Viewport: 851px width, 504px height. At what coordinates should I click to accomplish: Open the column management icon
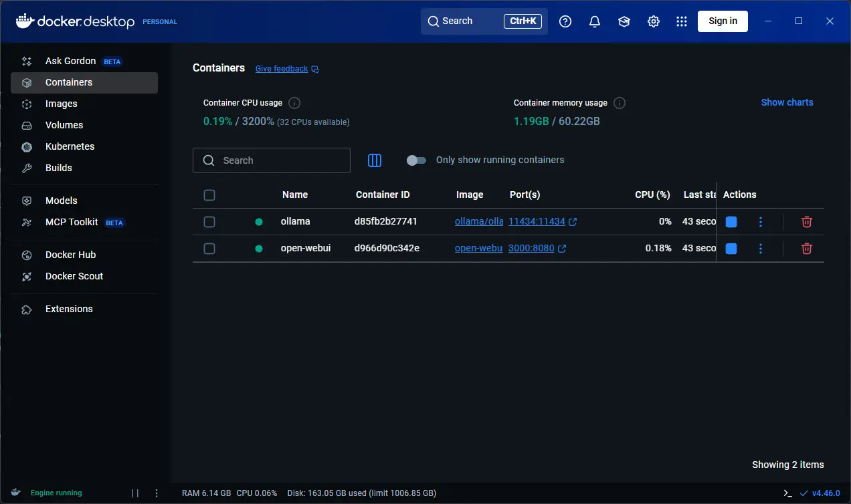pyautogui.click(x=375, y=160)
